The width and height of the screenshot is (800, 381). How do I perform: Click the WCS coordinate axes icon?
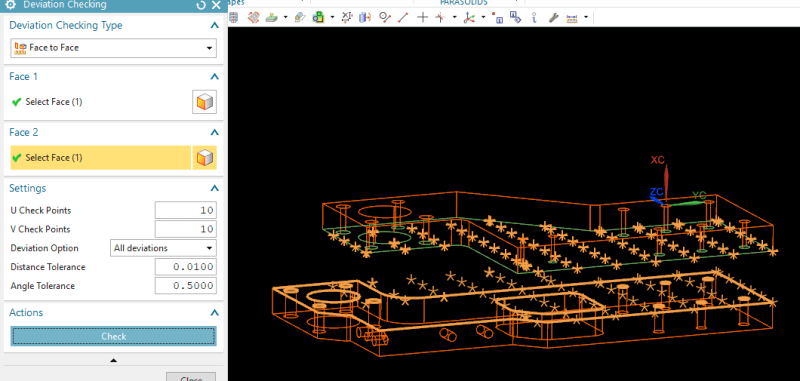point(468,17)
